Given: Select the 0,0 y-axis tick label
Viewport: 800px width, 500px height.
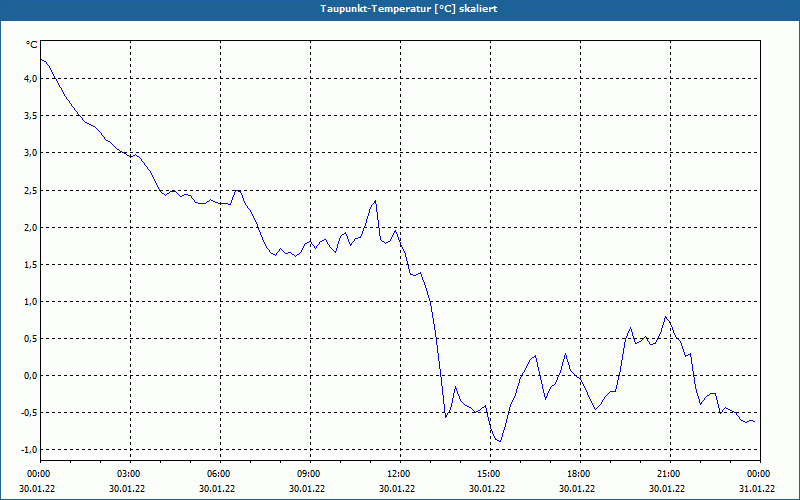Looking at the screenshot, I should tap(30, 376).
